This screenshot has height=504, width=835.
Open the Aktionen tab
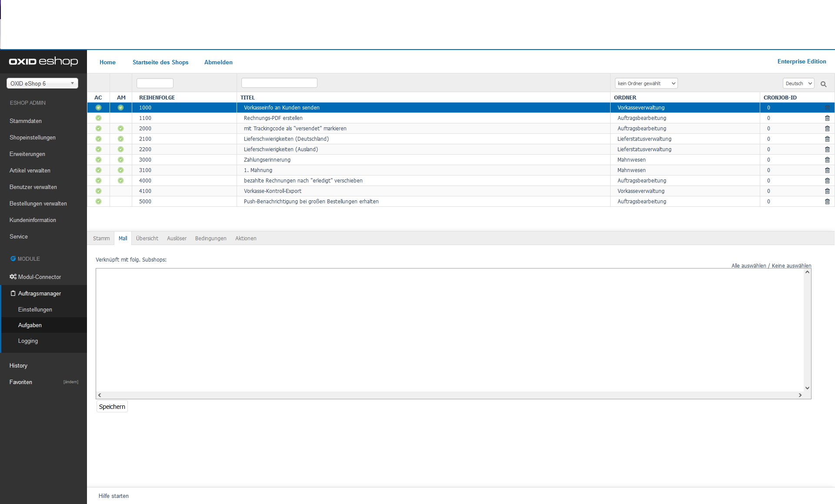pos(246,239)
